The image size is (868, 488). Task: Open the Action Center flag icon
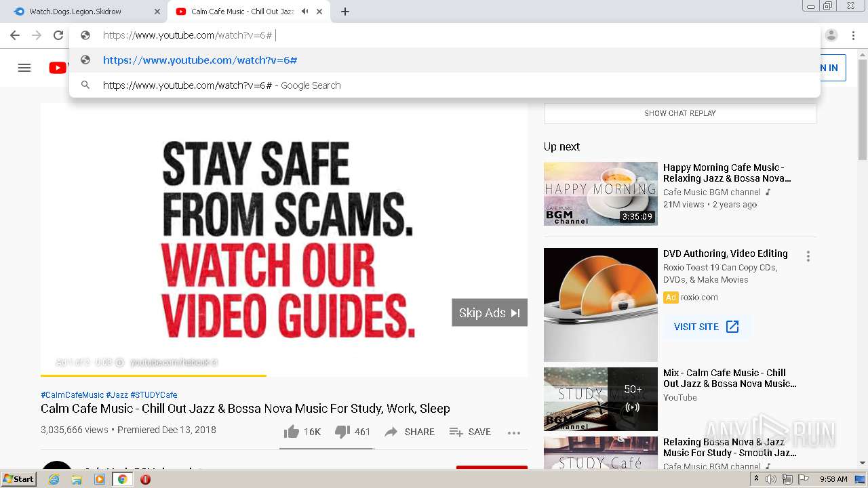804,479
